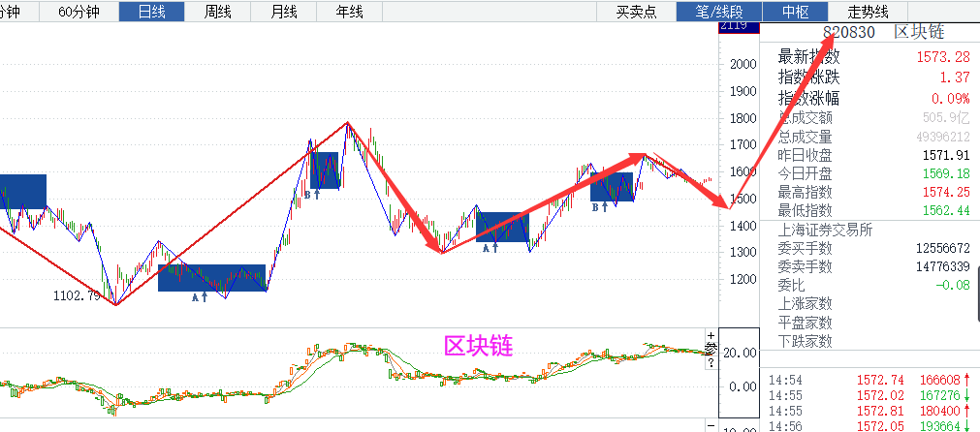Open indicator parameters via the 参 button
The image size is (980, 432).
(711, 349)
